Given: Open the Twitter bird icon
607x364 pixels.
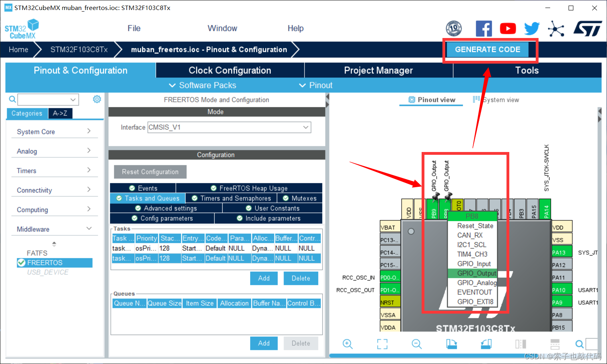Looking at the screenshot, I should 532,28.
